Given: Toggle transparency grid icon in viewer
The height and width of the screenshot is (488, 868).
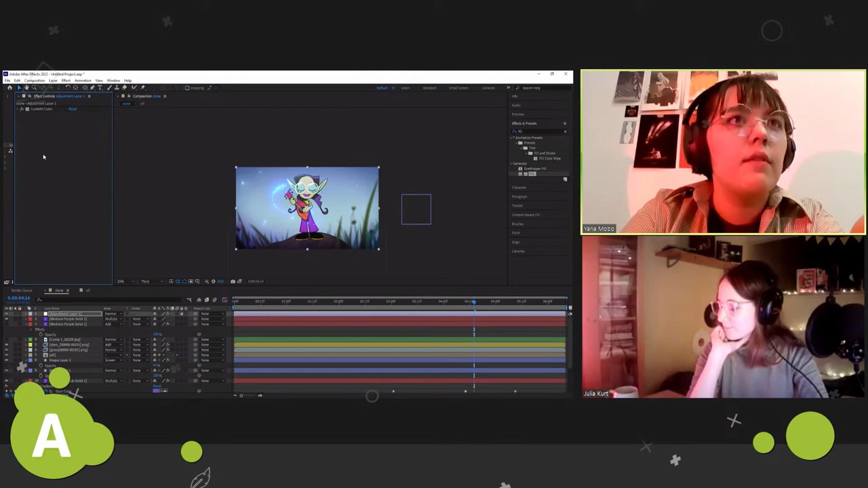Looking at the screenshot, I should click(178, 281).
